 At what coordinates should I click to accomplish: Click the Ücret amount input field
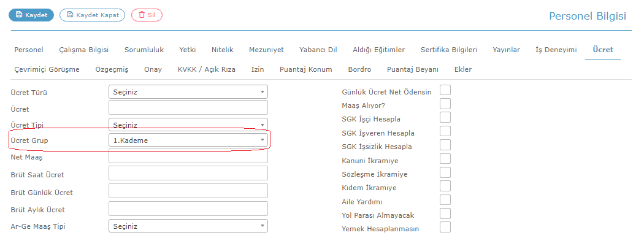188,107
